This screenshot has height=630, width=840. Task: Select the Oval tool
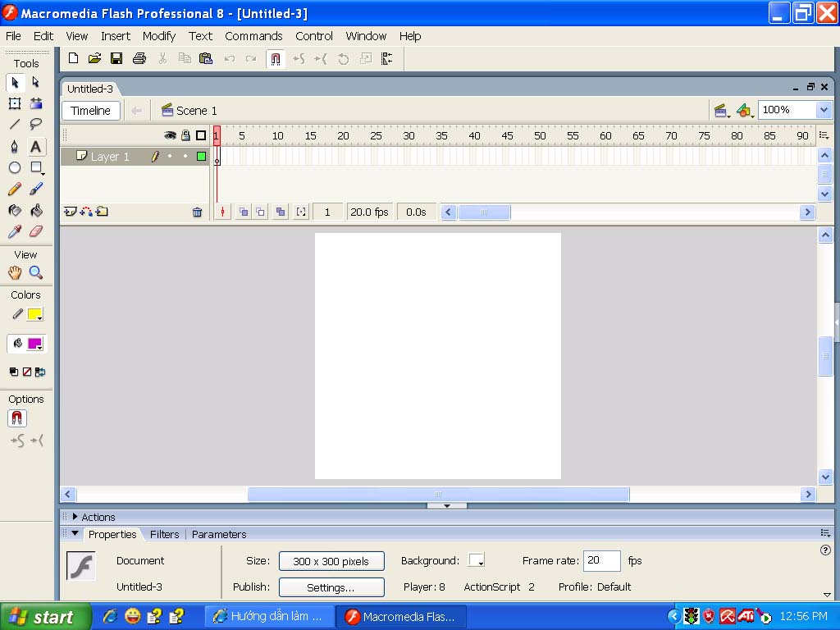tap(15, 167)
